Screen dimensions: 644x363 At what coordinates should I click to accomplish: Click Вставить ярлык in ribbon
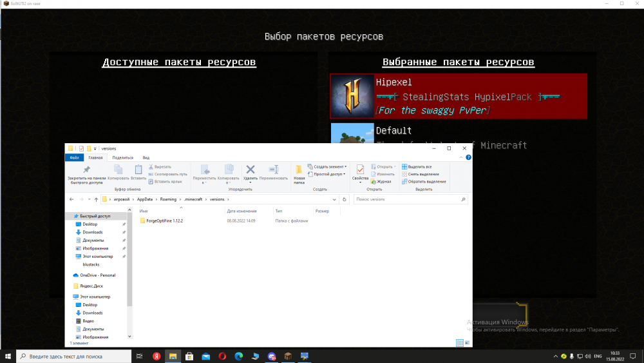click(x=165, y=182)
